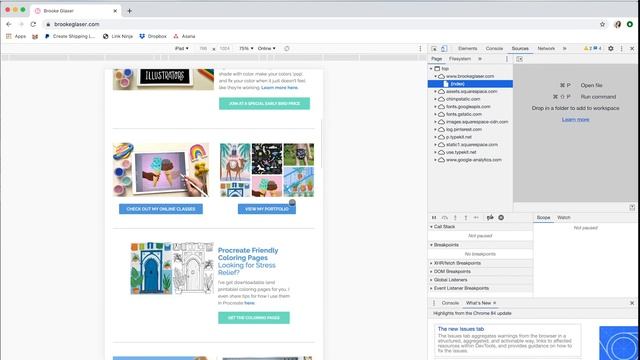Click the inspect element picker icon

pos(434,49)
